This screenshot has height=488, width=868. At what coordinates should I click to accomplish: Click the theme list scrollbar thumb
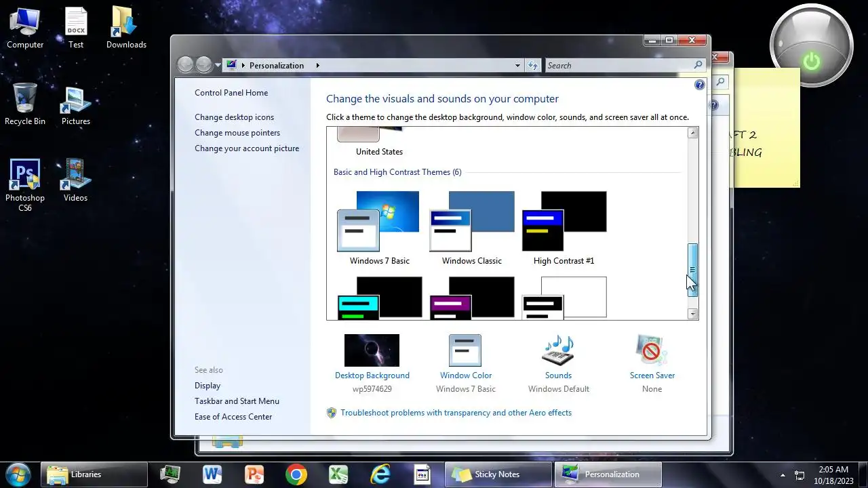point(692,270)
